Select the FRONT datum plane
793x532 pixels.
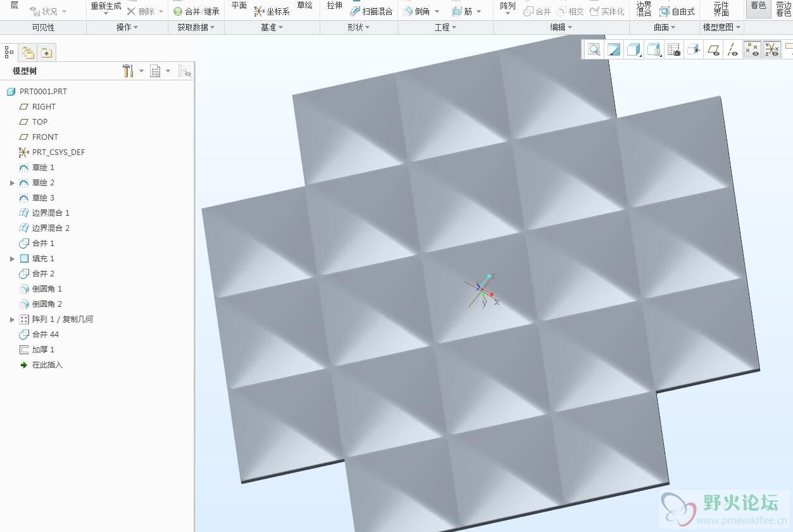point(39,137)
